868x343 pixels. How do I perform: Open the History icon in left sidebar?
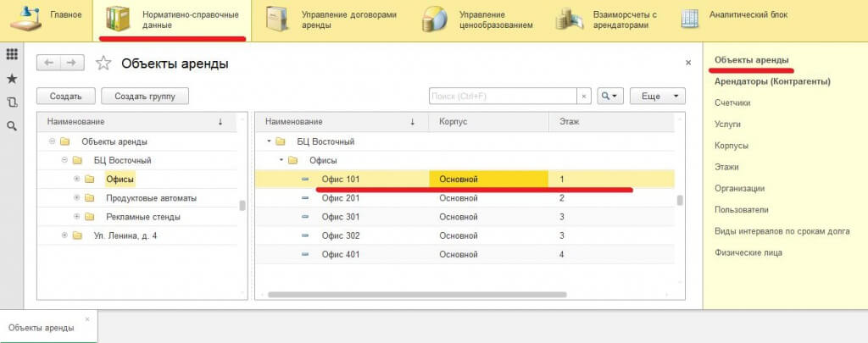(x=12, y=102)
